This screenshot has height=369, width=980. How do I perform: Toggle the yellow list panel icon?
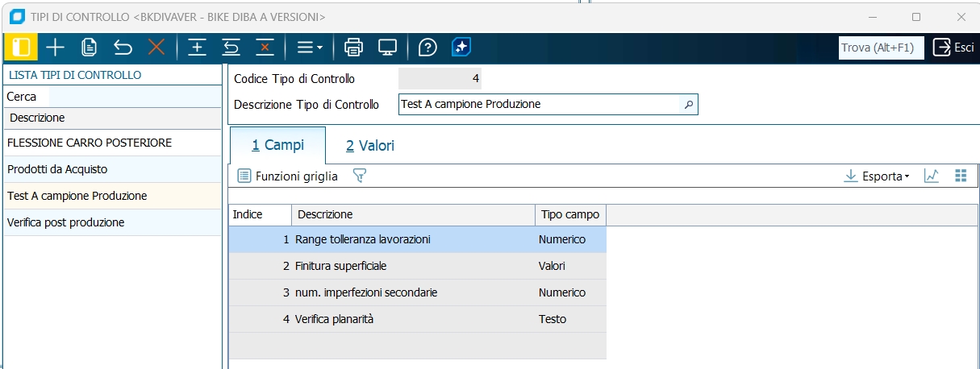[x=21, y=48]
